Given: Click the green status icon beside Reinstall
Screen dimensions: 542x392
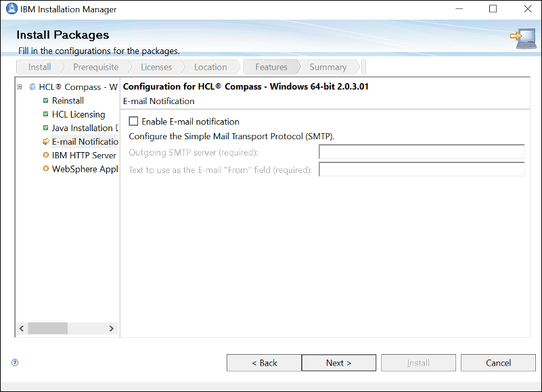Looking at the screenshot, I should pyautogui.click(x=45, y=101).
